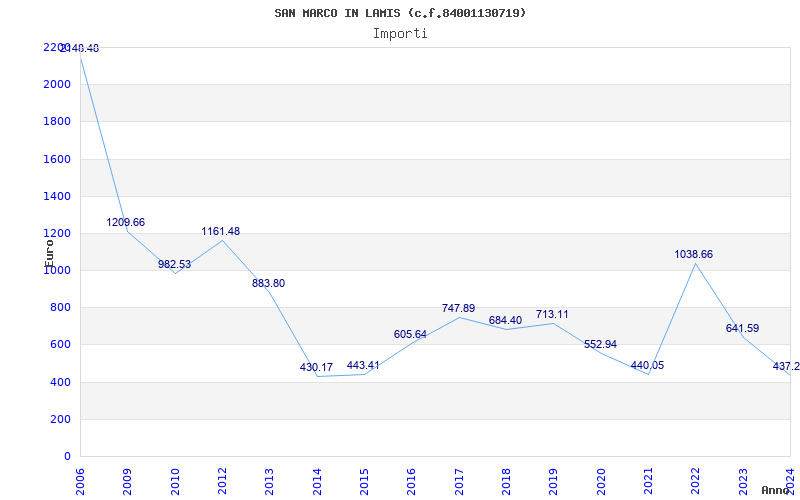Click the x-axis year 2021

point(648,482)
